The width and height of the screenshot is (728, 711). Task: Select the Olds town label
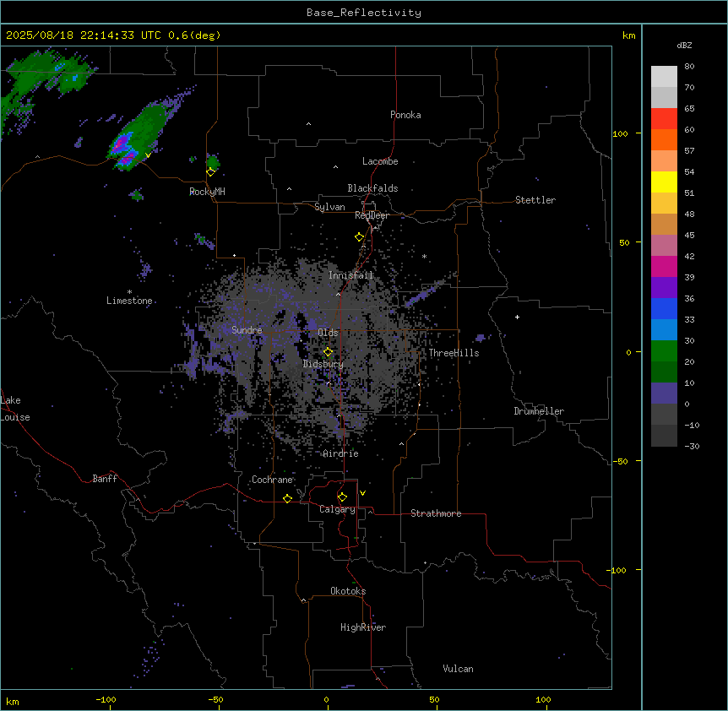tap(328, 333)
